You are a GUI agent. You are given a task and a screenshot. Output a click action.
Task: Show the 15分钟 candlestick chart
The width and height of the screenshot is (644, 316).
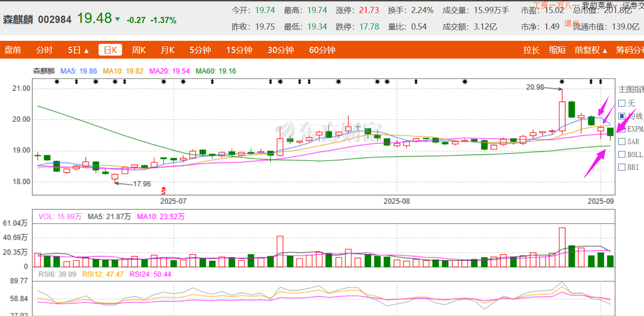pyautogui.click(x=239, y=50)
